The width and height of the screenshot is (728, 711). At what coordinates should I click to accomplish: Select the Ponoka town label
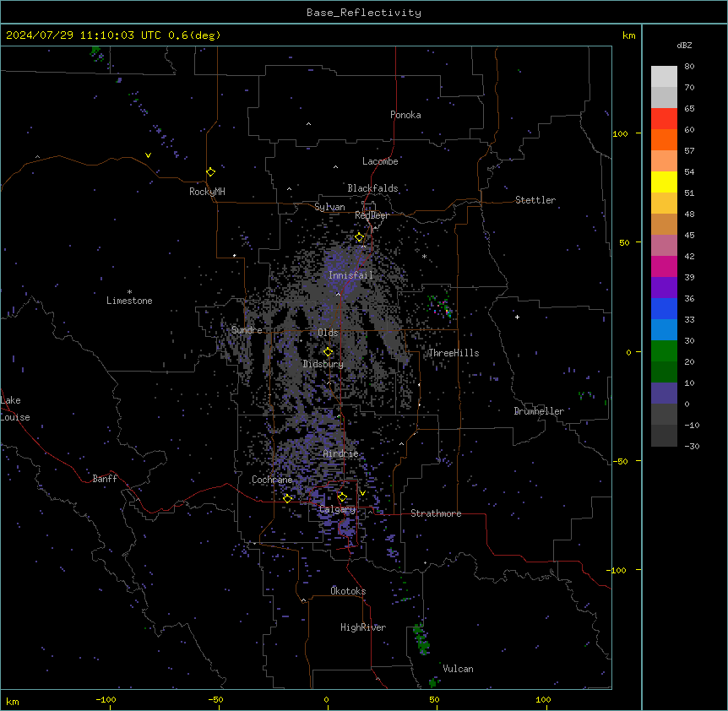[405, 115]
